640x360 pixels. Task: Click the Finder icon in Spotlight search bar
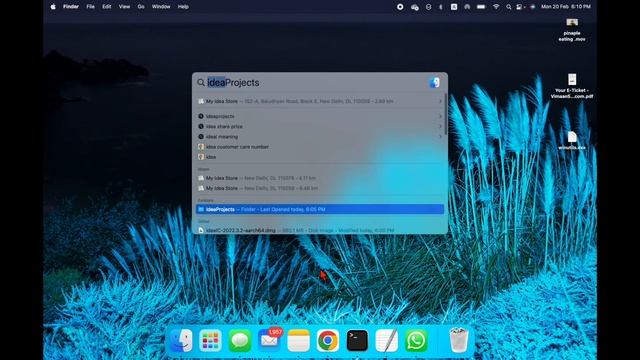tap(435, 82)
